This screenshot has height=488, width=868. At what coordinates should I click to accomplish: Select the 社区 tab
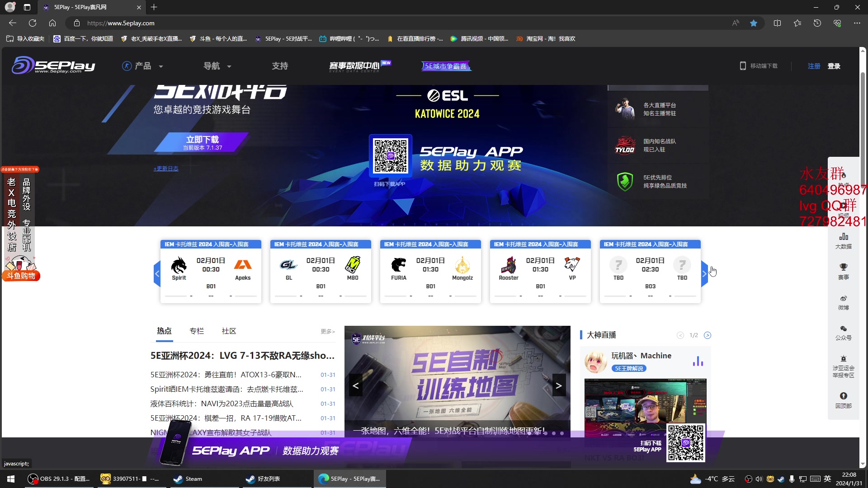pos(229,331)
